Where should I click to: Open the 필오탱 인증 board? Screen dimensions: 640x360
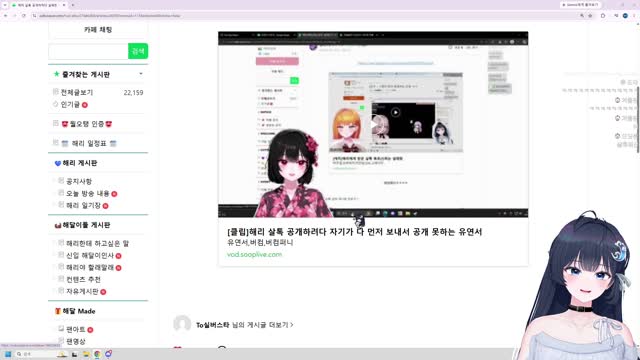click(x=87, y=124)
